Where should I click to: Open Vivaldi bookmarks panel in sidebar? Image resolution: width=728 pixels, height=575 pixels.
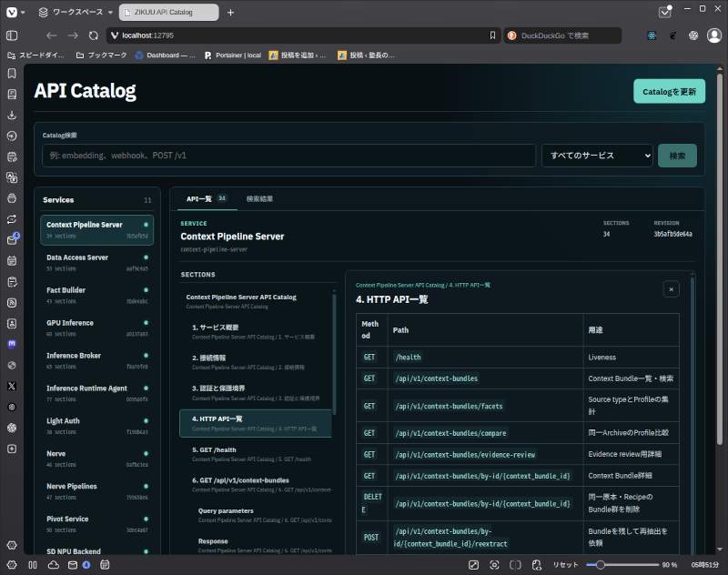click(x=12, y=74)
